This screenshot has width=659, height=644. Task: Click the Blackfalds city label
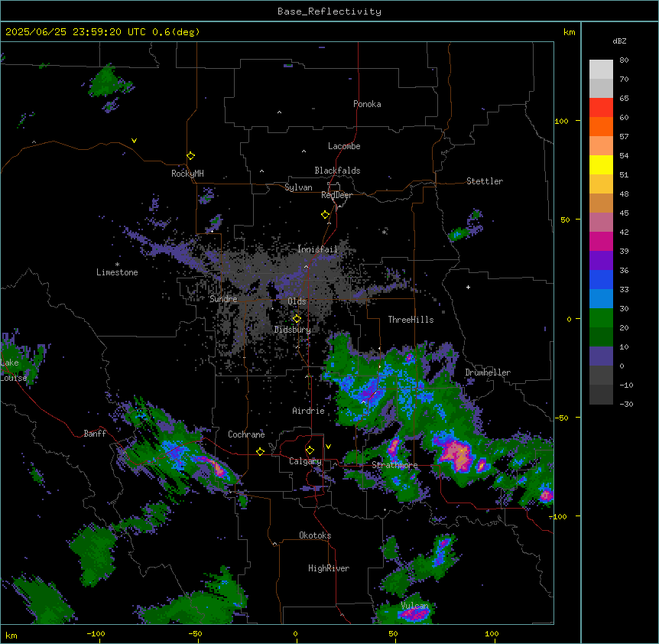(x=337, y=171)
